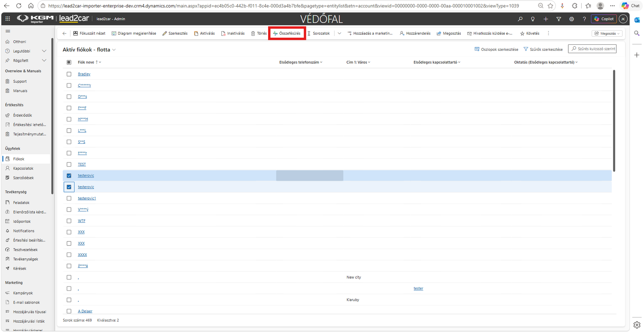
Task: Open the lightbulb assistant icon
Action: (x=533, y=19)
